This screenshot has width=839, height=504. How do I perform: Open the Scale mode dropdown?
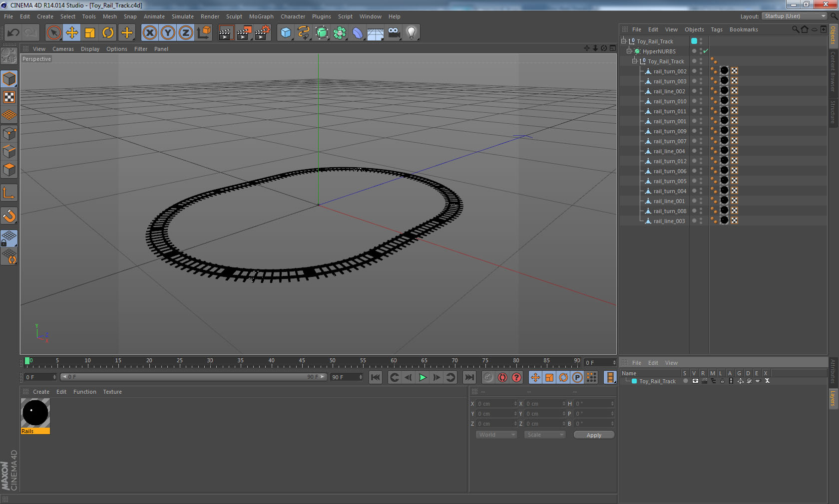click(x=544, y=435)
